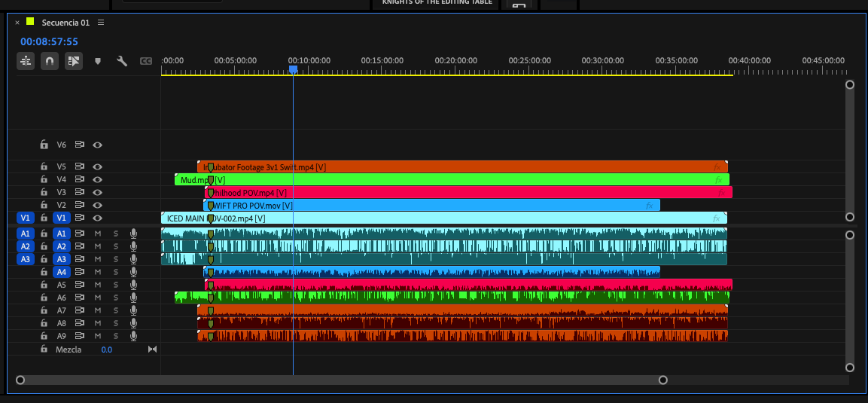This screenshot has width=868, height=403.
Task: Mute audio track A4
Action: point(98,272)
